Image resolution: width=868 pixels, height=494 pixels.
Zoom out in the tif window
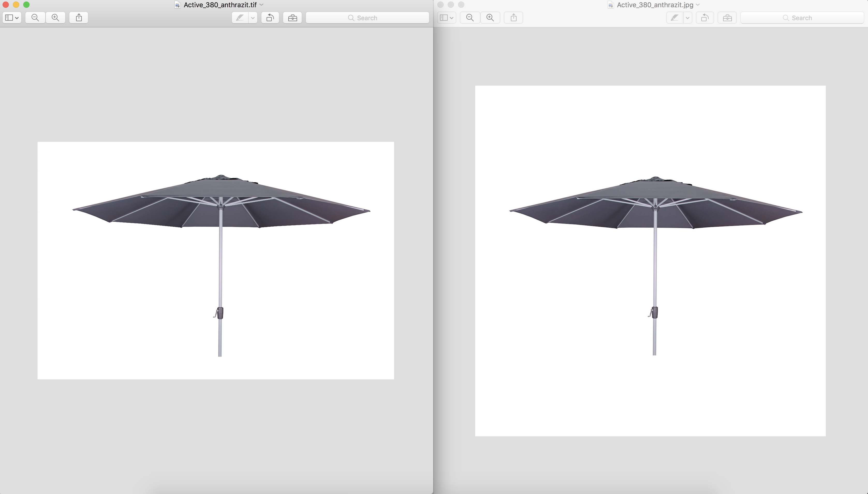click(35, 18)
